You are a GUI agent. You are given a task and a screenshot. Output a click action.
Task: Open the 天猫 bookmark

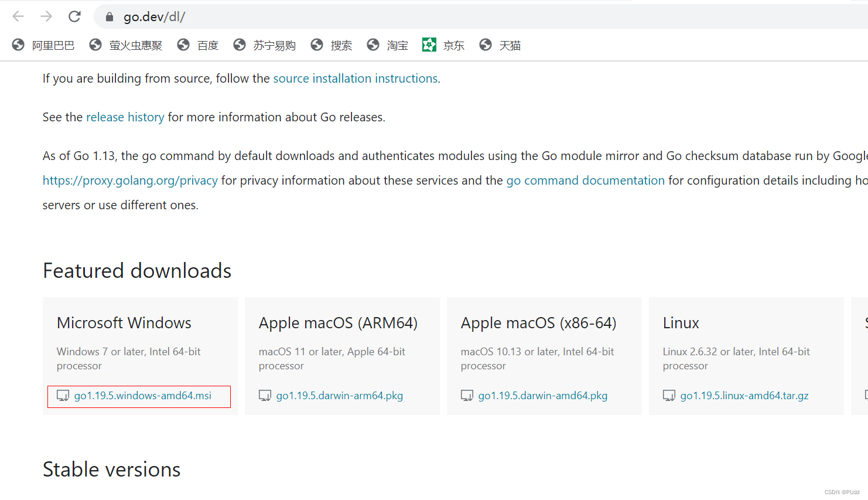click(x=500, y=45)
